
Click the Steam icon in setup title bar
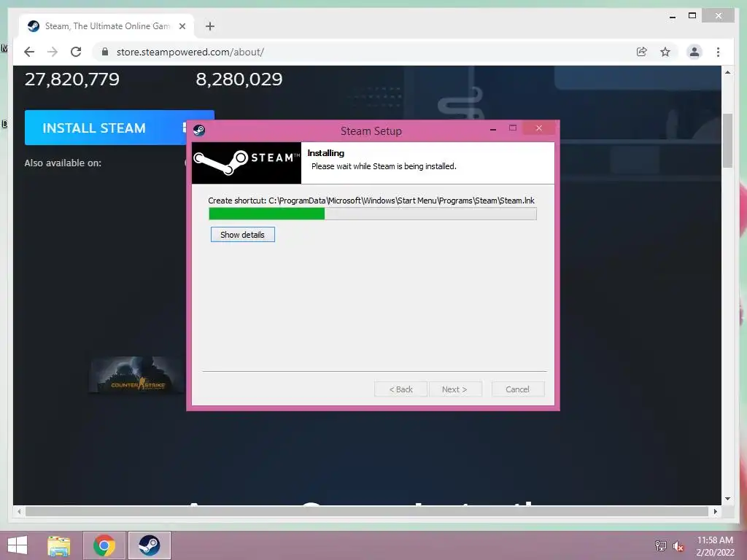point(199,130)
